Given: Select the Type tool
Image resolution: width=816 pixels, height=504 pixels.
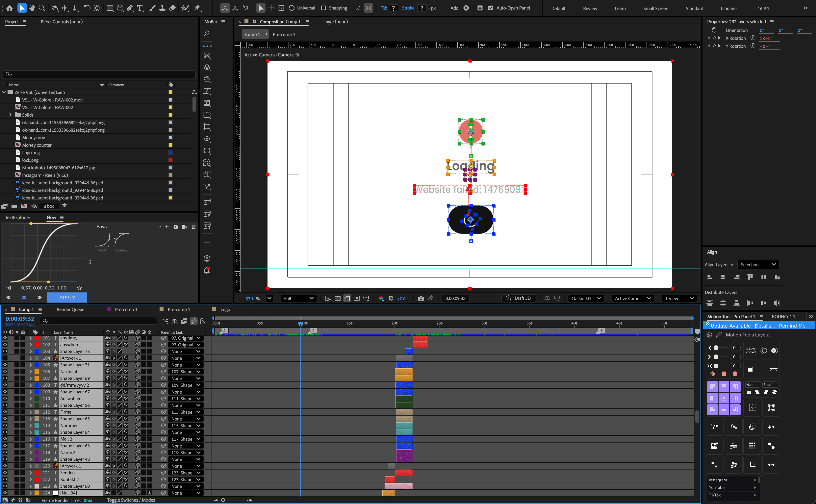Looking at the screenshot, I should (140, 8).
